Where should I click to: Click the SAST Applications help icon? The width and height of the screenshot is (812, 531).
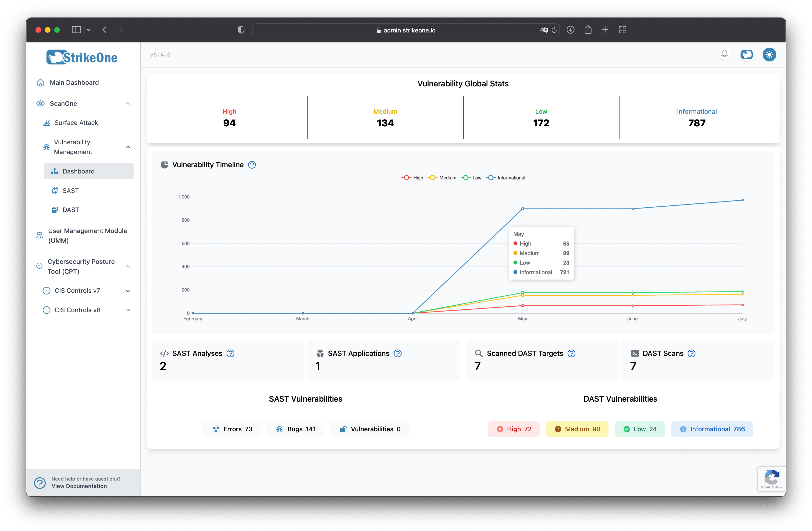pyautogui.click(x=397, y=353)
